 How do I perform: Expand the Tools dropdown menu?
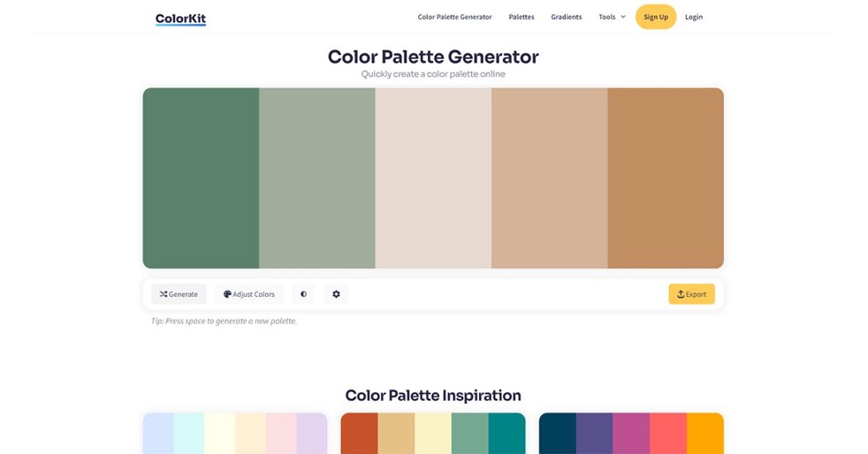pos(612,17)
